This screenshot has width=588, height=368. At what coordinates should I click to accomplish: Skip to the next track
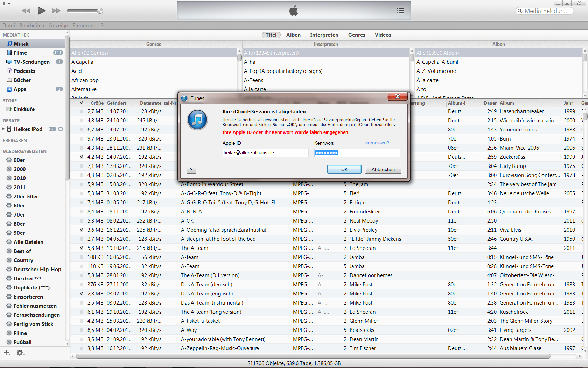tap(56, 11)
